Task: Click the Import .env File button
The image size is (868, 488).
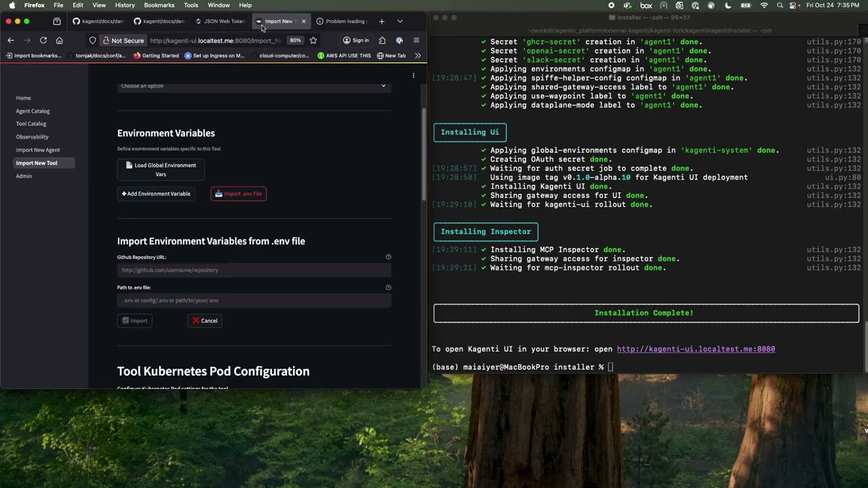Action: (238, 194)
